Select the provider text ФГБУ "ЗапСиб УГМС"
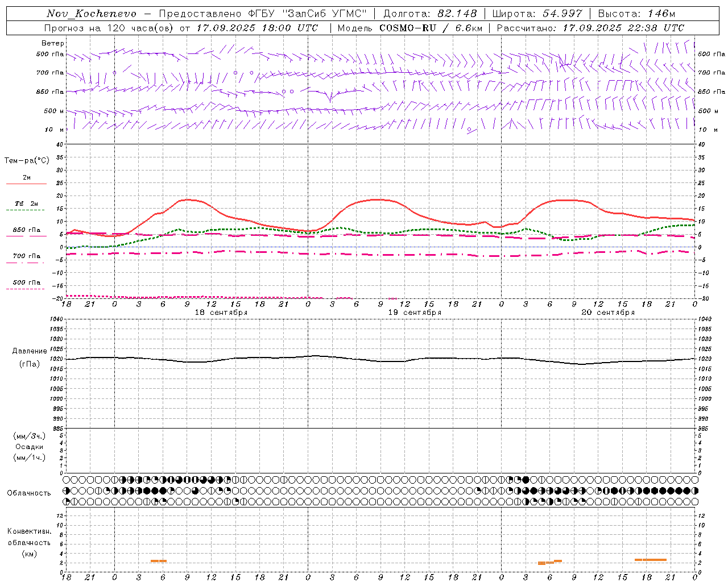 308,14
